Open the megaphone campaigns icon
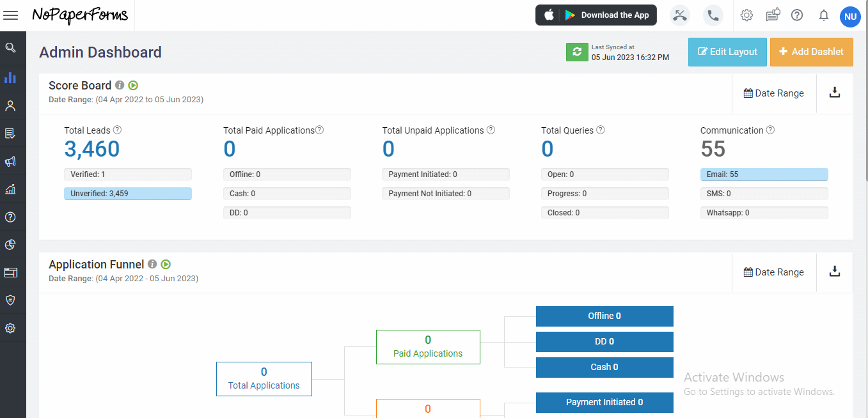868x418 pixels. click(x=10, y=161)
